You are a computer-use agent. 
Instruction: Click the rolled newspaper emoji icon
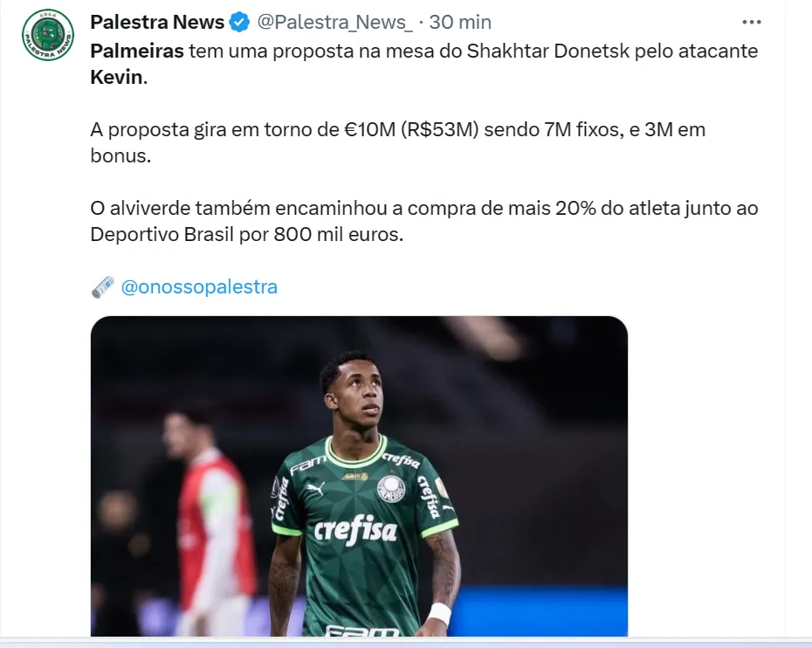pos(102,287)
